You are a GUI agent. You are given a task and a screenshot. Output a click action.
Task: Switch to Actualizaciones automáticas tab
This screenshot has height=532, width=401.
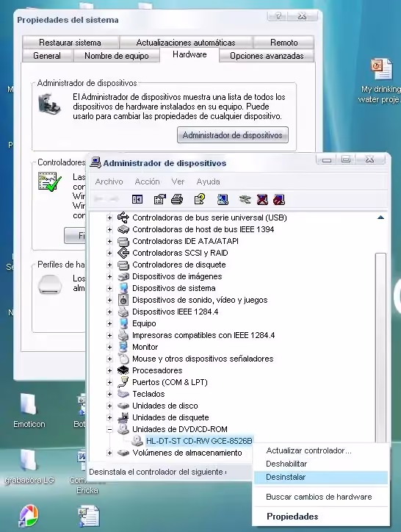(186, 43)
